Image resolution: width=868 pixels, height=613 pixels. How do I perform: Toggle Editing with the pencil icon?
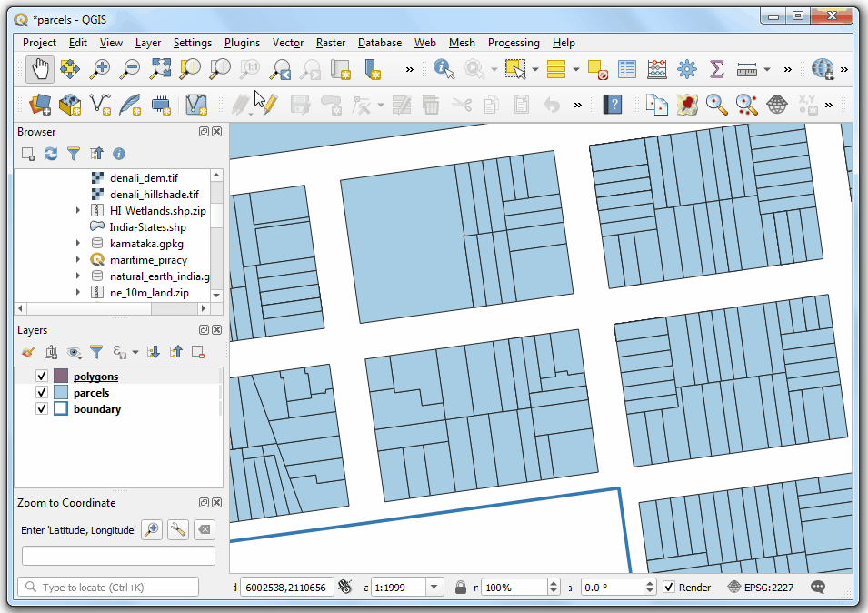click(269, 105)
